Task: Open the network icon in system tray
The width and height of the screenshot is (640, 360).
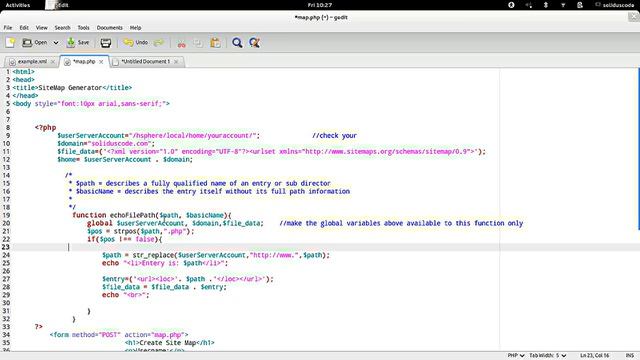Action: [x=563, y=5]
